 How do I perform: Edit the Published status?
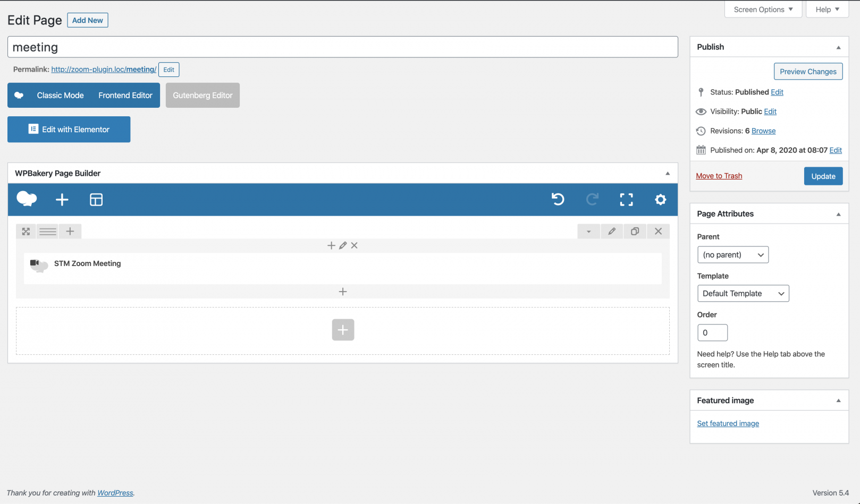tap(777, 92)
